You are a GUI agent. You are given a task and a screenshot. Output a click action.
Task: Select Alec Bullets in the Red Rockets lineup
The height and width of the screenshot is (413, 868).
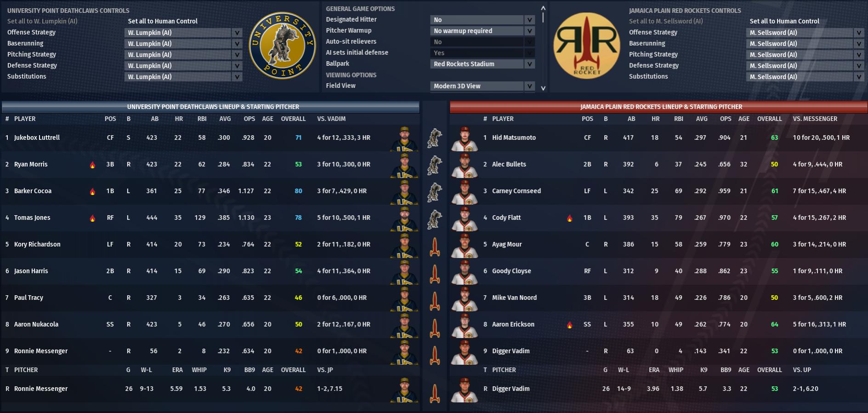point(509,164)
